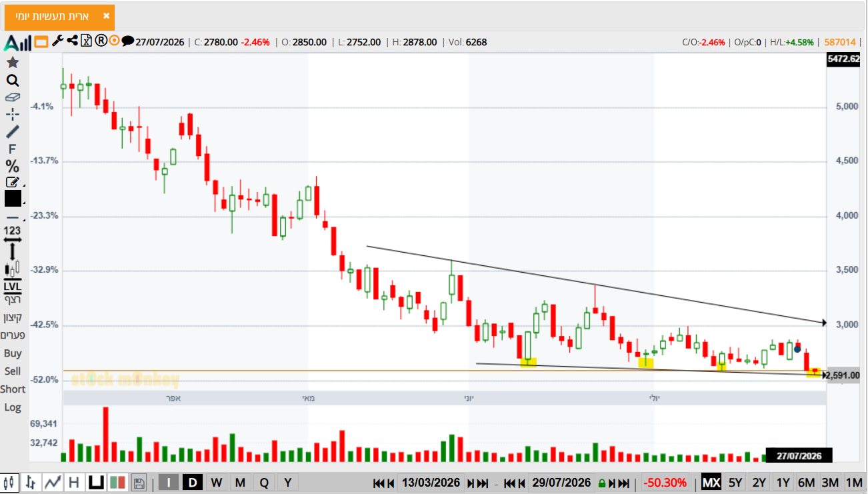Activate the crosshair cursor tool
The height and width of the screenshot is (494, 868).
point(13,114)
